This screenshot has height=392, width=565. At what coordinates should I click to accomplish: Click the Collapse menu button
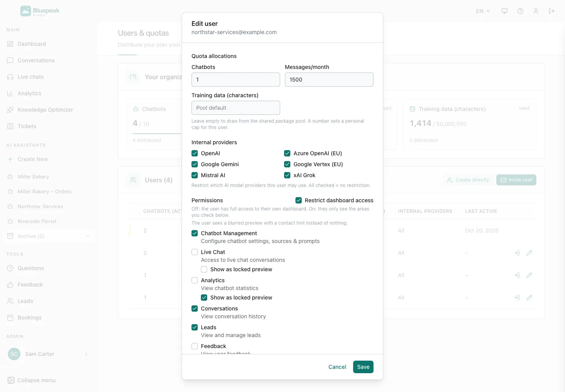click(x=32, y=380)
